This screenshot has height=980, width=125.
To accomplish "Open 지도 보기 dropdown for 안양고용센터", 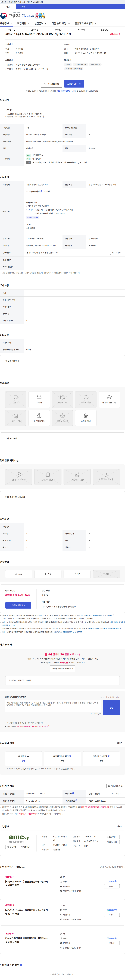I will tap(116, 794).
